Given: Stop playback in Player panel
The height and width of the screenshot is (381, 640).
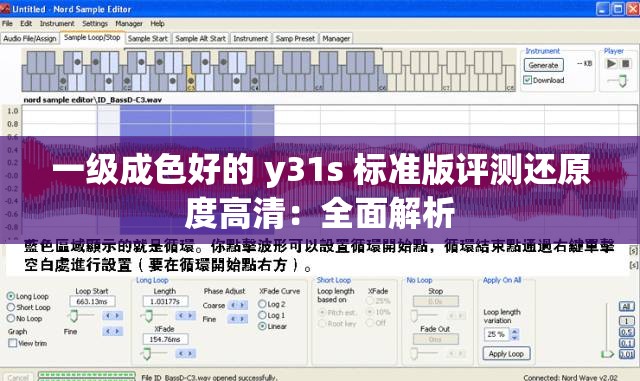Looking at the screenshot, I should point(626,64).
